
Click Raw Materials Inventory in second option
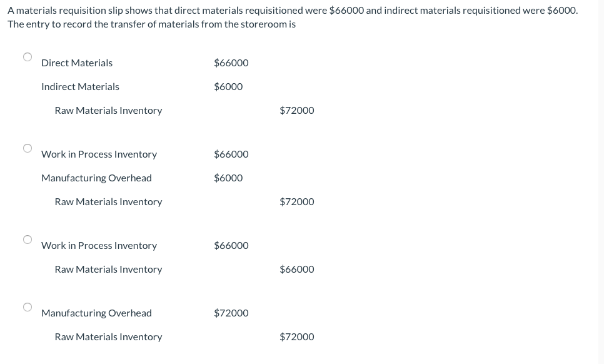coord(108,201)
